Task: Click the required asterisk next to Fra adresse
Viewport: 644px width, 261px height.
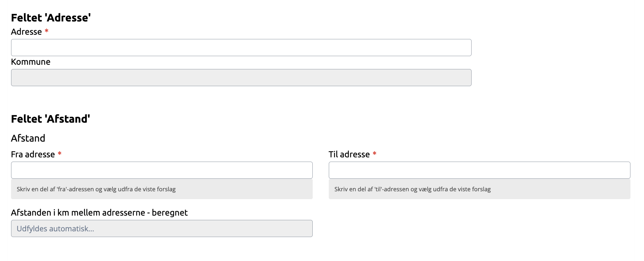Action: click(60, 154)
